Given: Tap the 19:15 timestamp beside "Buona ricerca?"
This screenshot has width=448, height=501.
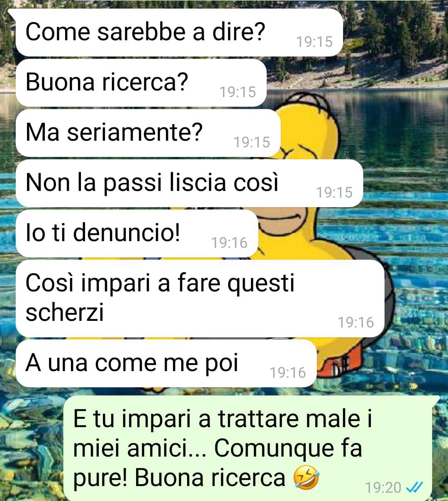Looking at the screenshot, I should [x=238, y=92].
